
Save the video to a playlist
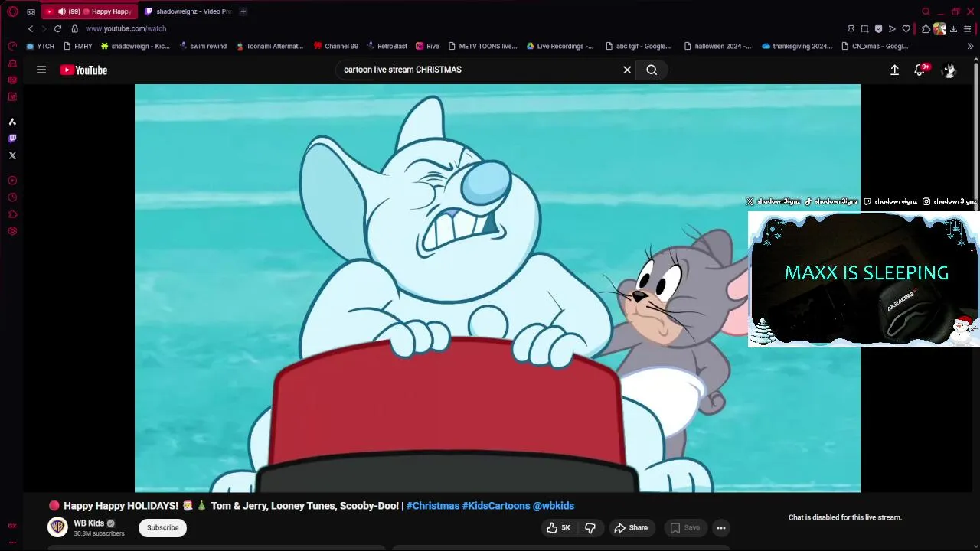pos(684,527)
